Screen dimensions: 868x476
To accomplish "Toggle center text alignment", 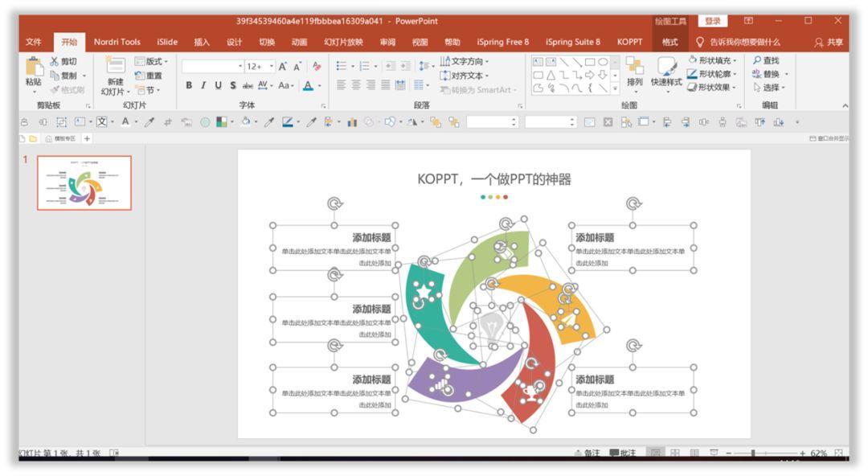I will pos(356,84).
